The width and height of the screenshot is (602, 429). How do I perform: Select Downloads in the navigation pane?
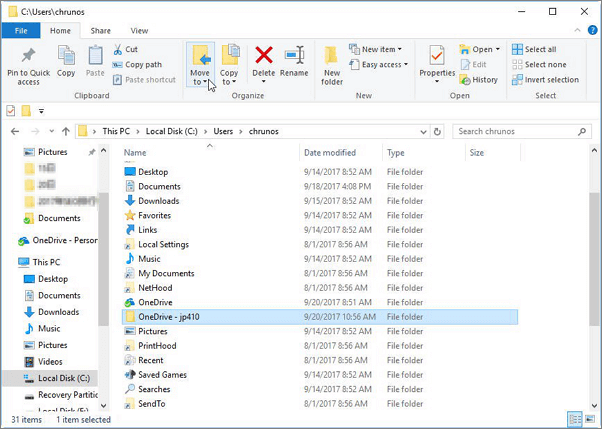click(x=59, y=312)
